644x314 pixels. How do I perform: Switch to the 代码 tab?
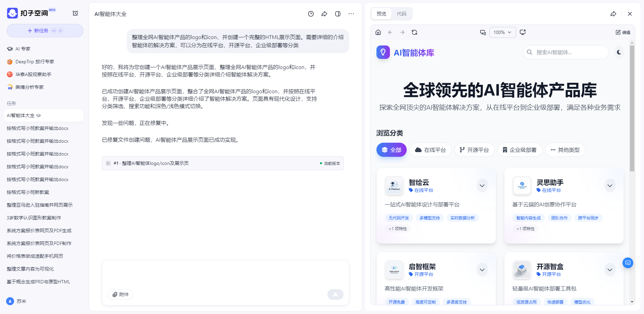pos(401,14)
